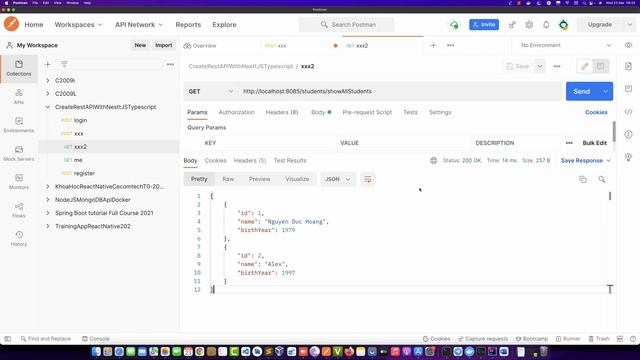This screenshot has height=360, width=640.
Task: Click the Search Postman field
Action: point(347,24)
